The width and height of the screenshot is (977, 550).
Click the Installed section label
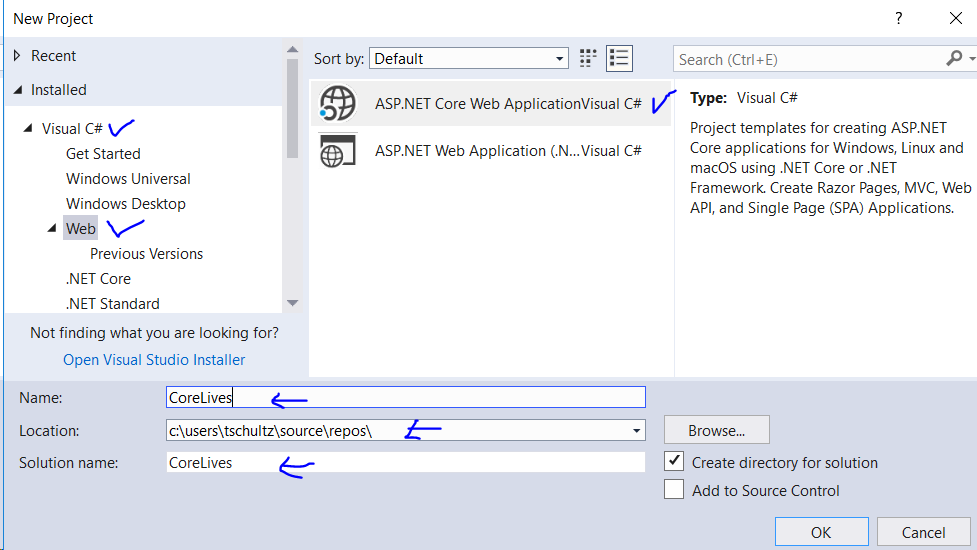tap(59, 90)
